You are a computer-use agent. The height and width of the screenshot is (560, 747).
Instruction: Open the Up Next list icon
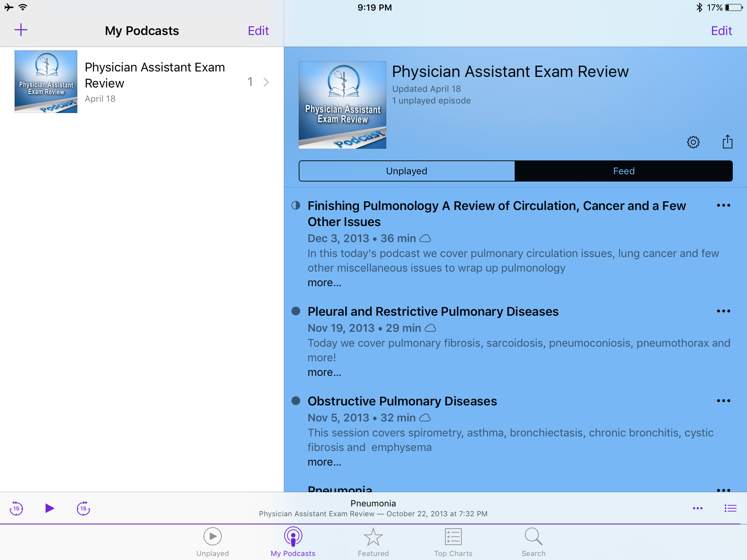click(730, 508)
